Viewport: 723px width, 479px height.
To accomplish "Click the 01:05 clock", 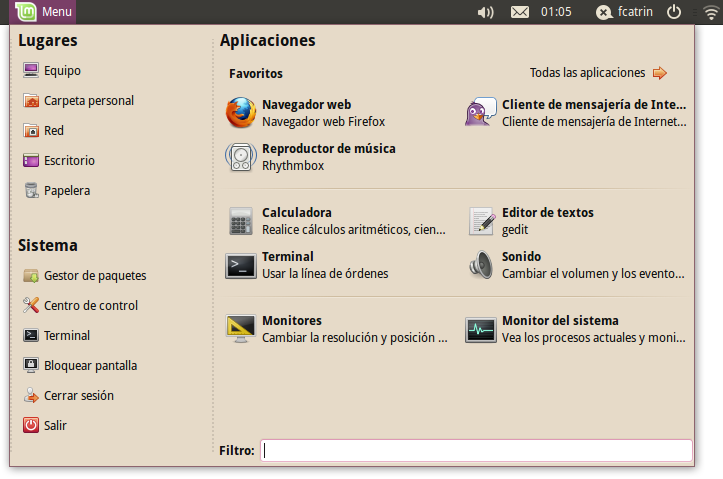I will click(x=556, y=12).
